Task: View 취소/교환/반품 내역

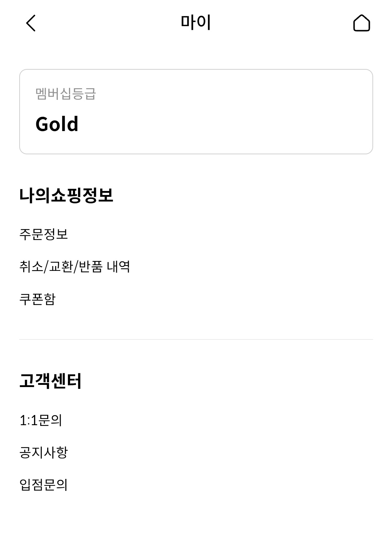Action: tap(74, 267)
